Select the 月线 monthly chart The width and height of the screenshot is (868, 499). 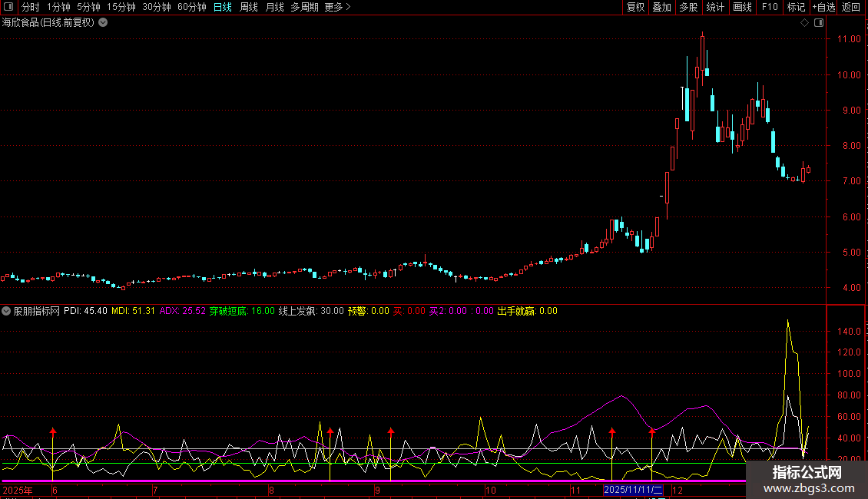[274, 7]
